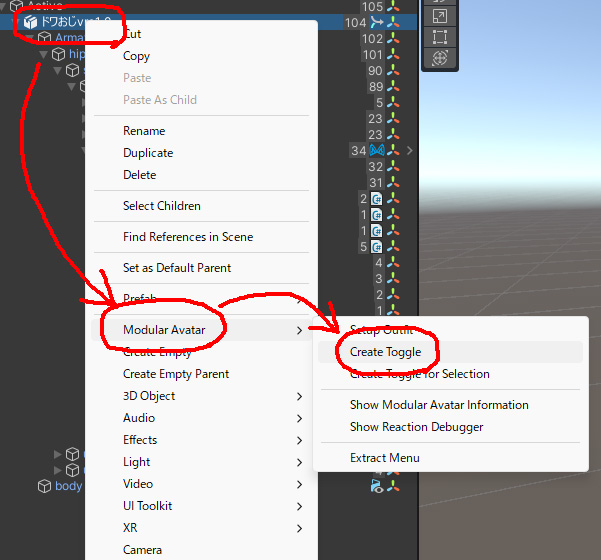Choose Extract Menu option

pyautogui.click(x=384, y=458)
